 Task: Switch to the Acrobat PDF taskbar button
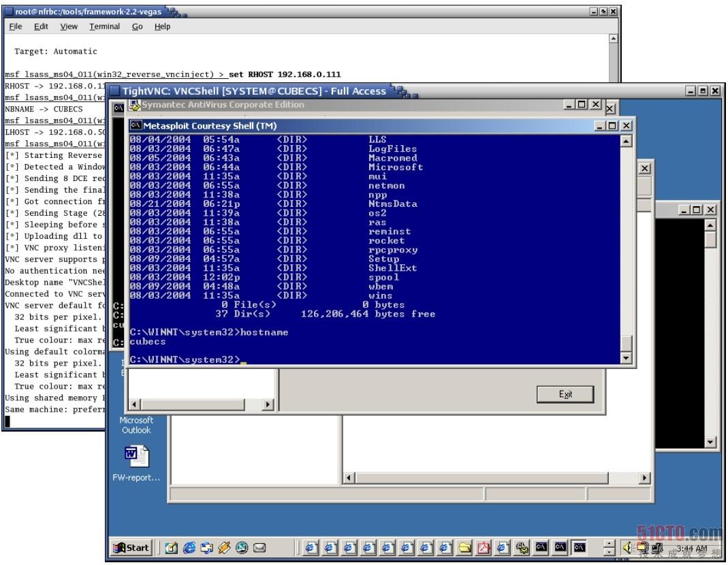(x=484, y=548)
